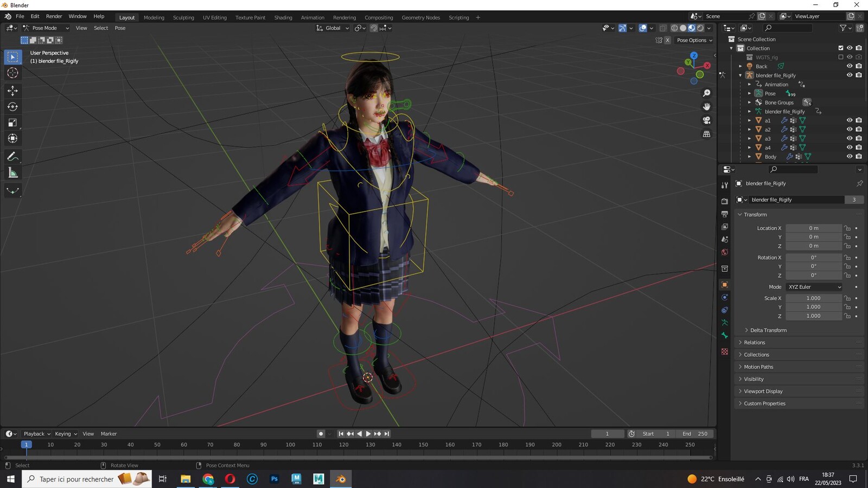Uncheck the Collection exclude checkbox
This screenshot has height=488, width=868.
(x=841, y=48)
